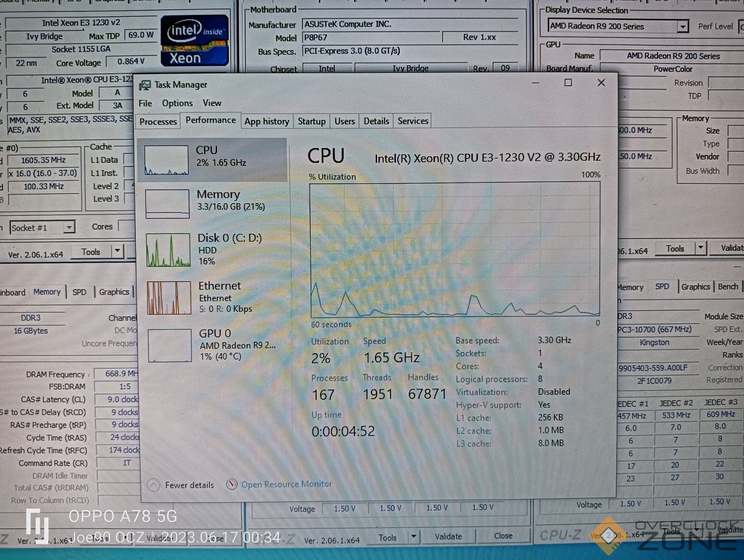Click the '1951' threads count
The width and height of the screenshot is (744, 560).
tap(378, 394)
